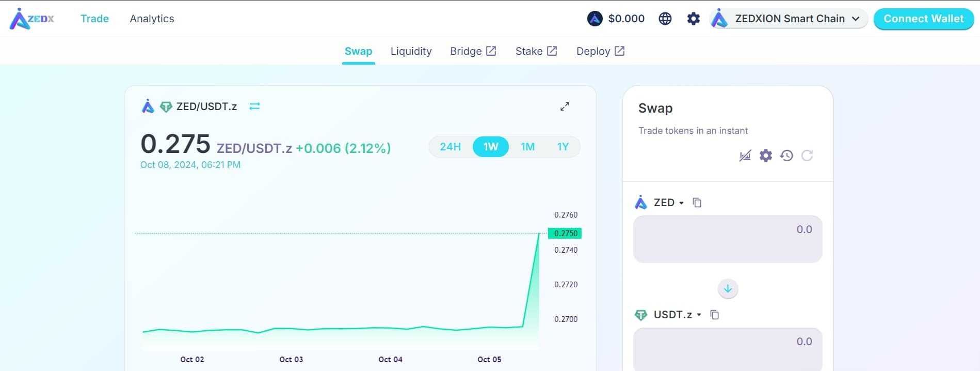Activate the 1Y timeframe option

point(563,147)
